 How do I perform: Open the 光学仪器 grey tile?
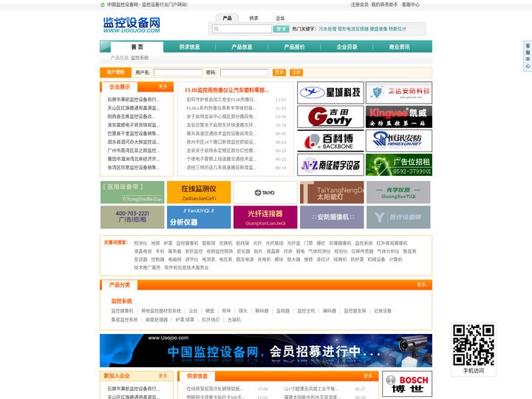(398, 192)
